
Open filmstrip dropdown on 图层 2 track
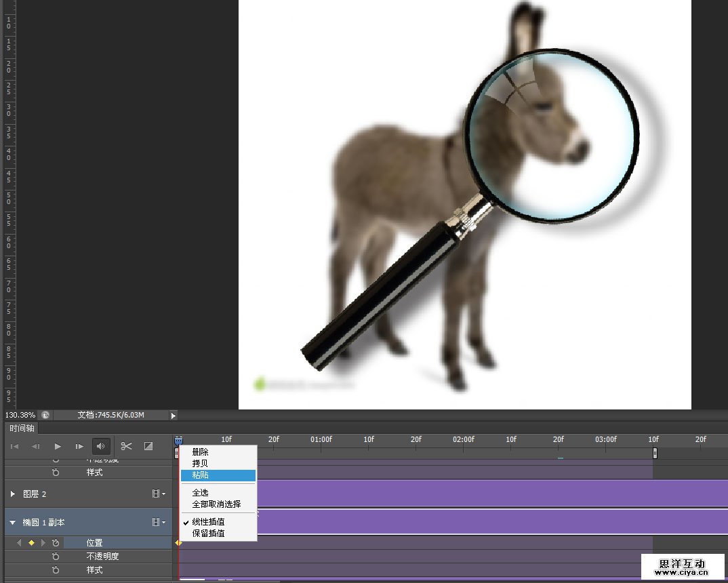pyautogui.click(x=159, y=494)
